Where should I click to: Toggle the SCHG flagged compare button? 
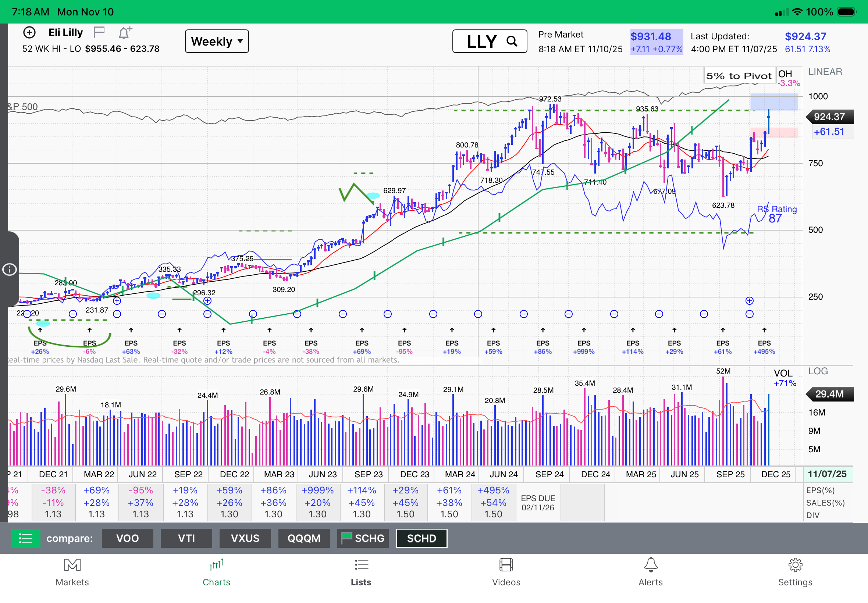click(363, 538)
